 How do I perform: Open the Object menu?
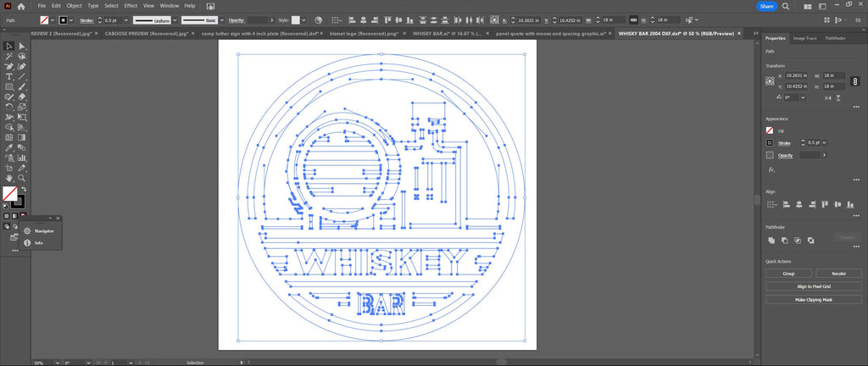[75, 6]
